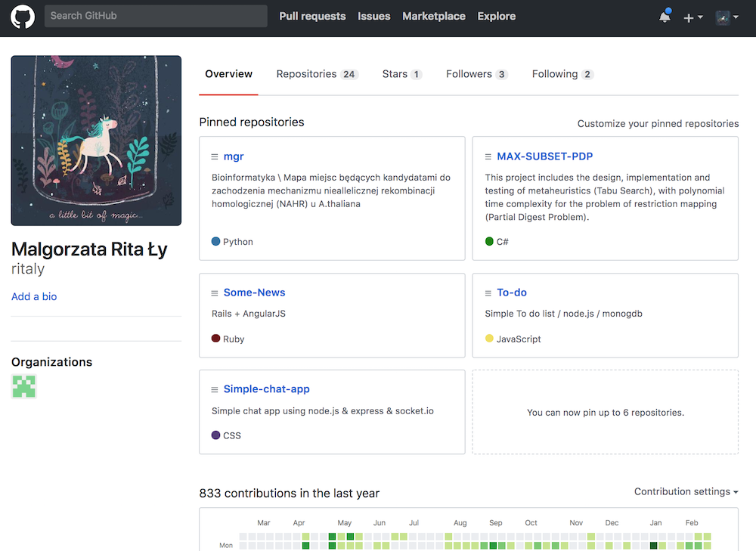Go to Pull requests
This screenshot has width=756, height=551.
click(x=312, y=17)
